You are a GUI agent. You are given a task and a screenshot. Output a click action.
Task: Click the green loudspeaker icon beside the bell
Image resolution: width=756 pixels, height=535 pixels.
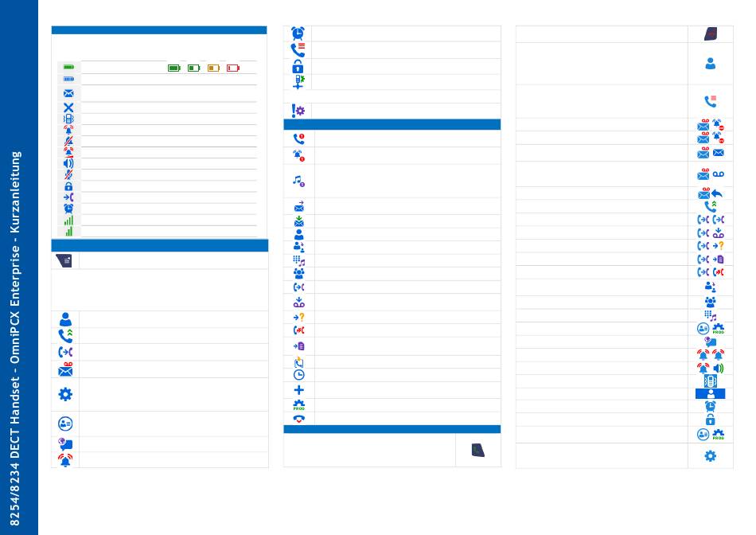click(x=719, y=369)
